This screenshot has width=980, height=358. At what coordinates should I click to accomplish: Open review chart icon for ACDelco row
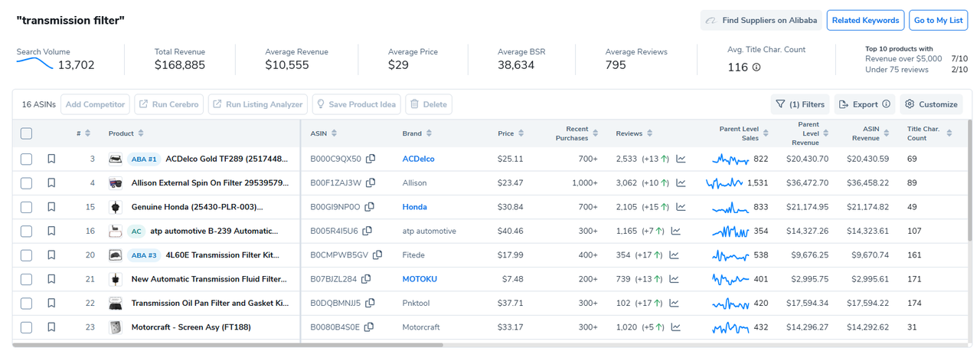pyautogui.click(x=681, y=159)
